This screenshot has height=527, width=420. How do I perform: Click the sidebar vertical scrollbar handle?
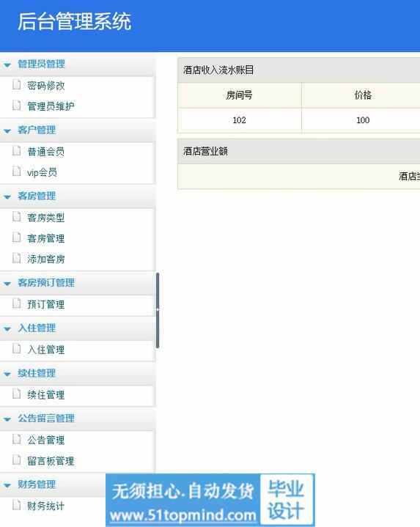pos(158,310)
